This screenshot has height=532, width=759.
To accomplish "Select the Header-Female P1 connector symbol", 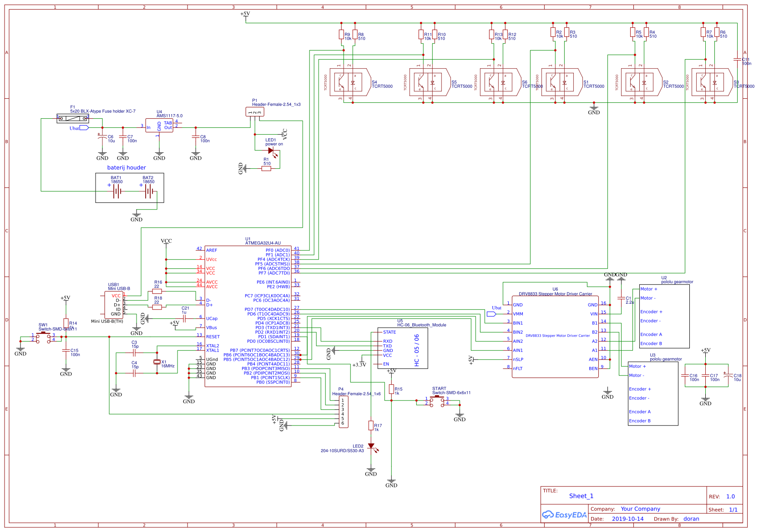I will tap(255, 111).
